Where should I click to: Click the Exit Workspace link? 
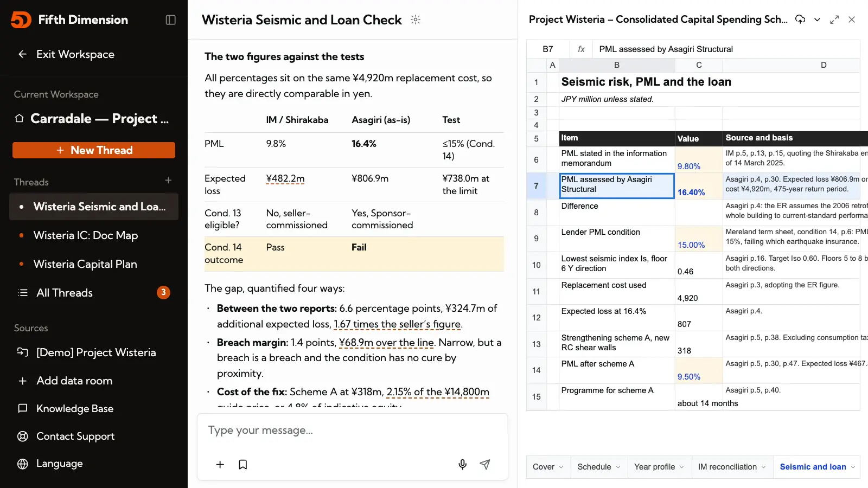click(75, 54)
